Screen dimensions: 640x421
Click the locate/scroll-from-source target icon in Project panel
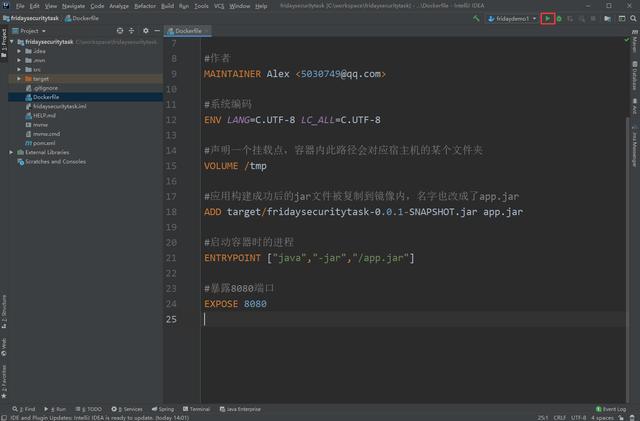[x=120, y=31]
